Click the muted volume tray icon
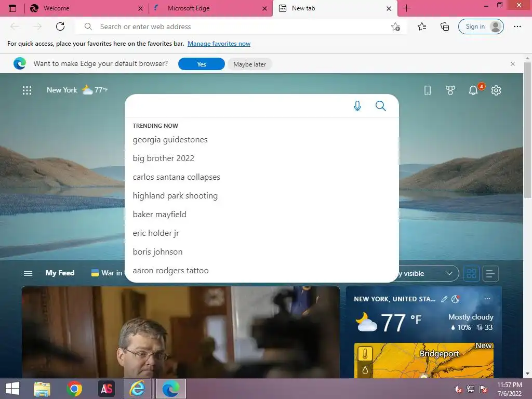The image size is (532, 399). pyautogui.click(x=458, y=389)
